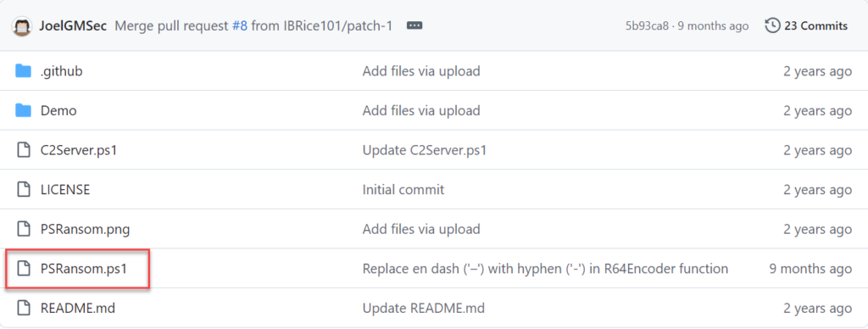Click JoelGMSec user avatar
The height and width of the screenshot is (329, 868).
tap(23, 26)
